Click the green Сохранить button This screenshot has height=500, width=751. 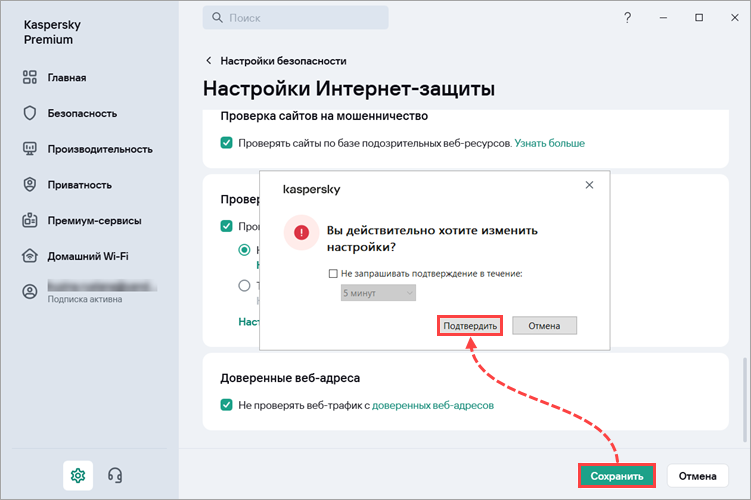coord(617,476)
